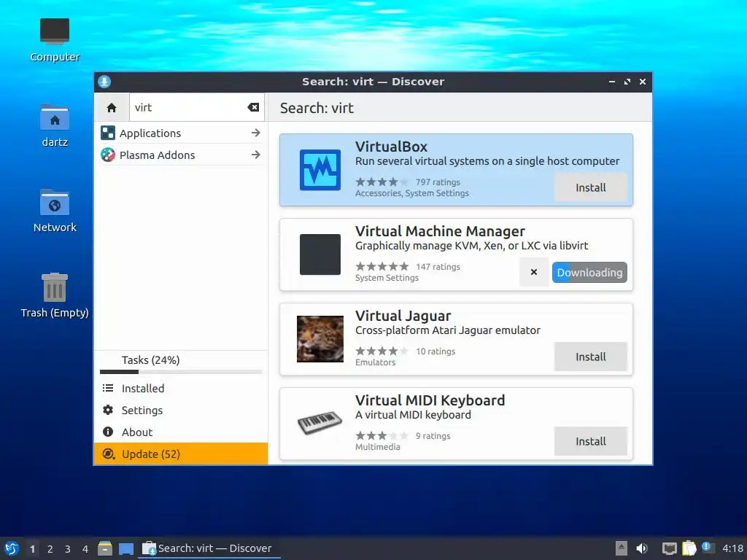747x560 pixels.
Task: Open the Plasma Addons category
Action: [181, 155]
